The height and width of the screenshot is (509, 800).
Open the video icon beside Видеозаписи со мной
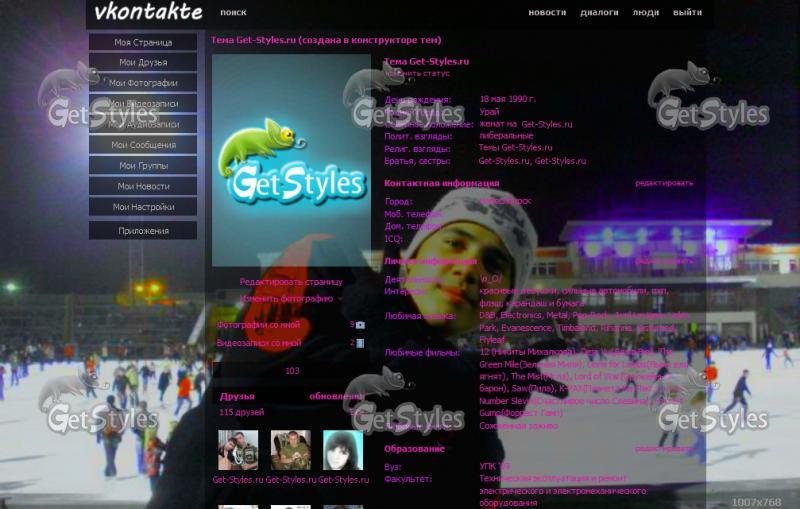pyautogui.click(x=360, y=343)
